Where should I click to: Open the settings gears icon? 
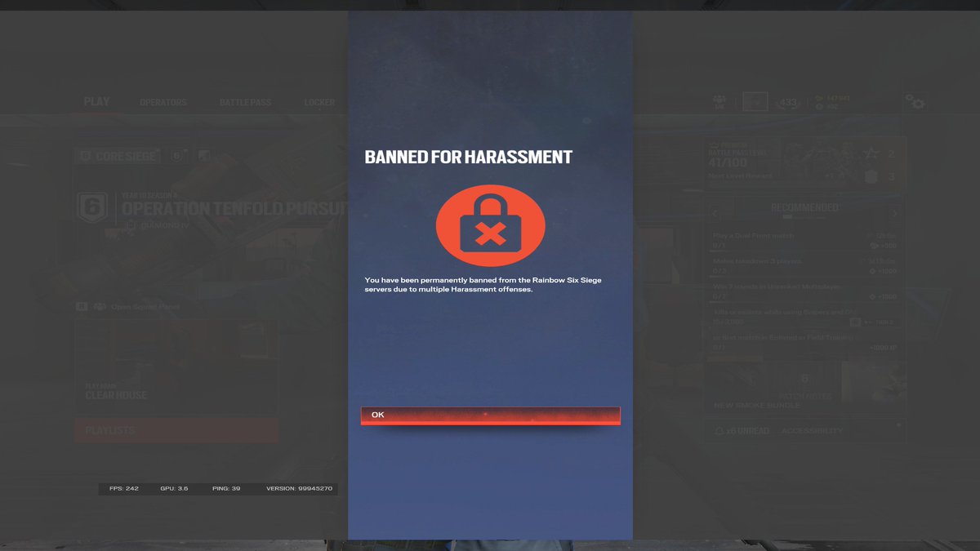click(915, 102)
